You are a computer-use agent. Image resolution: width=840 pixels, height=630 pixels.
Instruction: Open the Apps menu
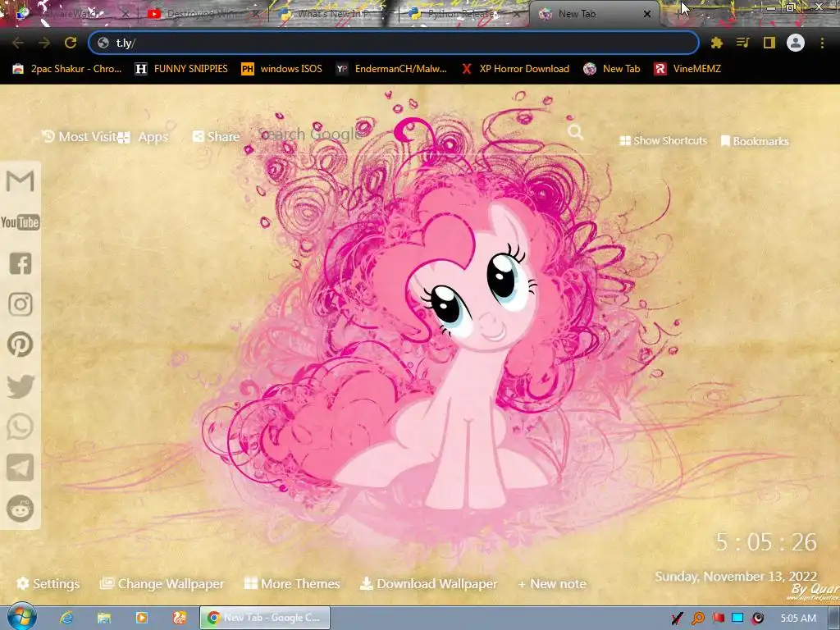pos(143,137)
